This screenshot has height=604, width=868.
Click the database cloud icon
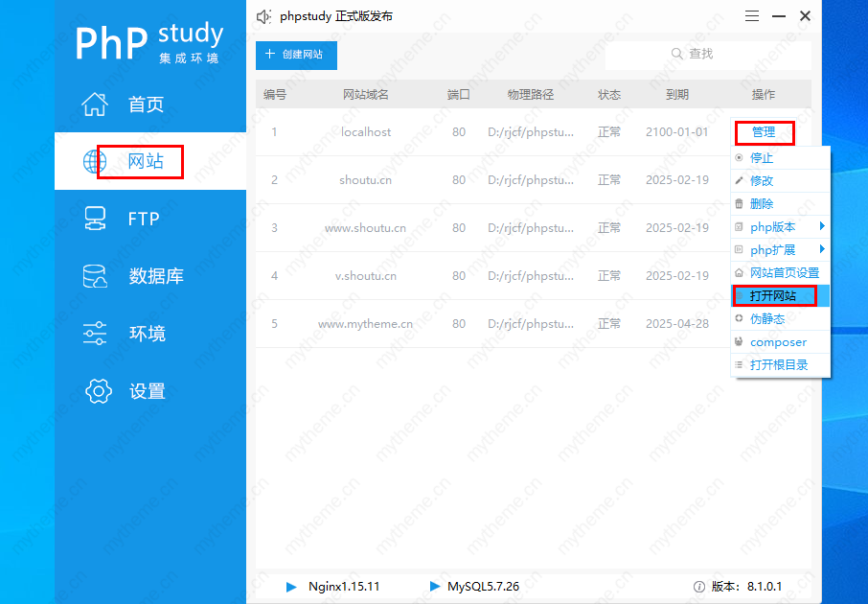95,276
